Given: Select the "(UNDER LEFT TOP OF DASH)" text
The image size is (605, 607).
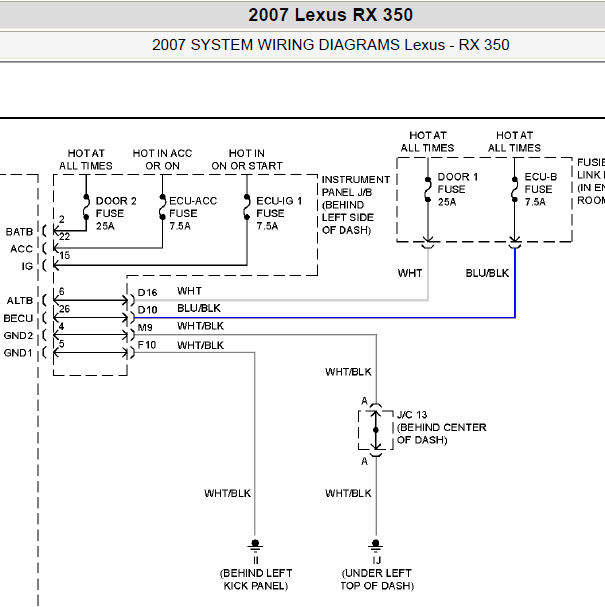Looking at the screenshot, I should point(377,580).
